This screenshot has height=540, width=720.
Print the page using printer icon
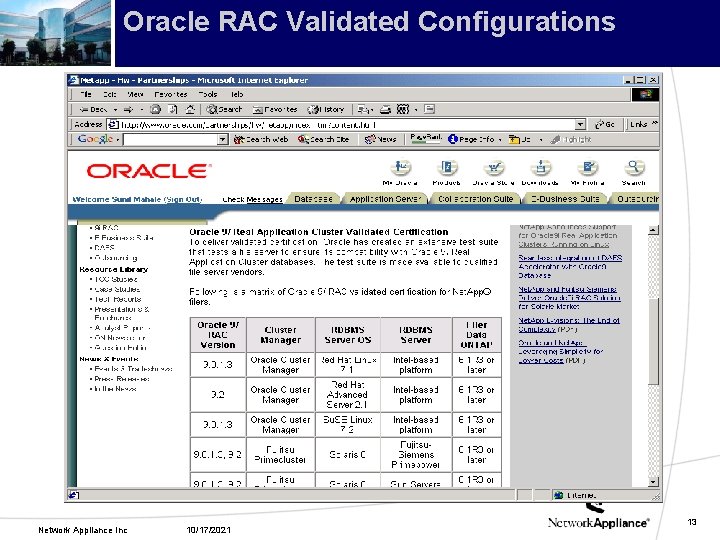(x=386, y=109)
